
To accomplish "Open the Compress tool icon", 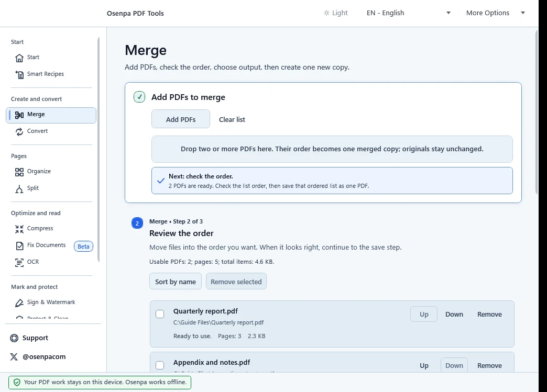I will point(19,229).
